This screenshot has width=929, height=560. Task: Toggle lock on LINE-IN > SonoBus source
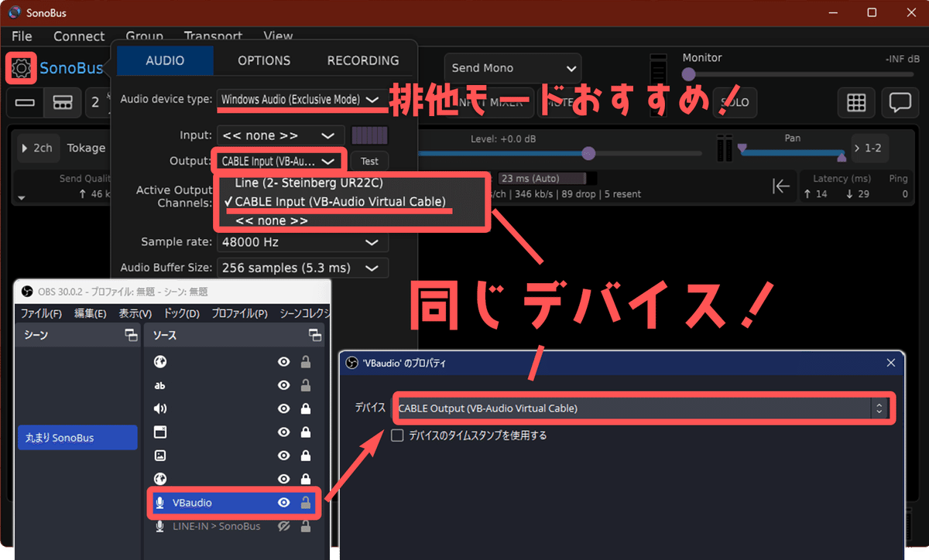pyautogui.click(x=306, y=526)
